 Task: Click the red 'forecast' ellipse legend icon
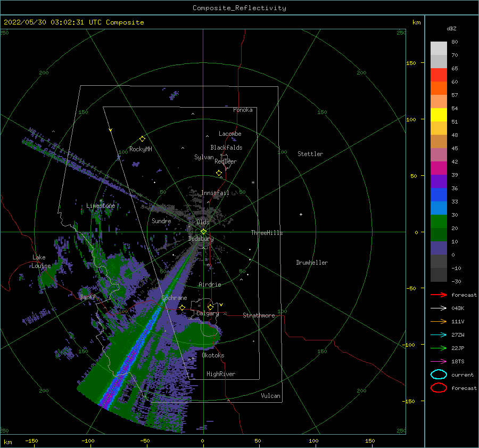click(x=439, y=388)
